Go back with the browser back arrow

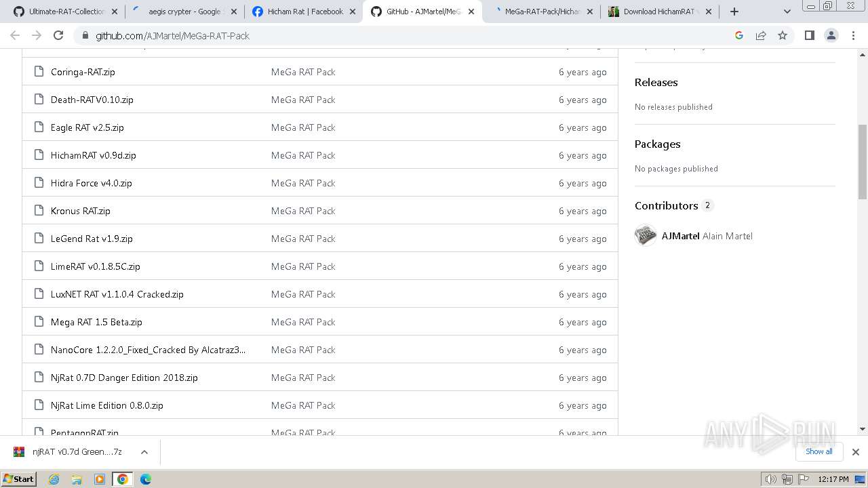[15, 35]
